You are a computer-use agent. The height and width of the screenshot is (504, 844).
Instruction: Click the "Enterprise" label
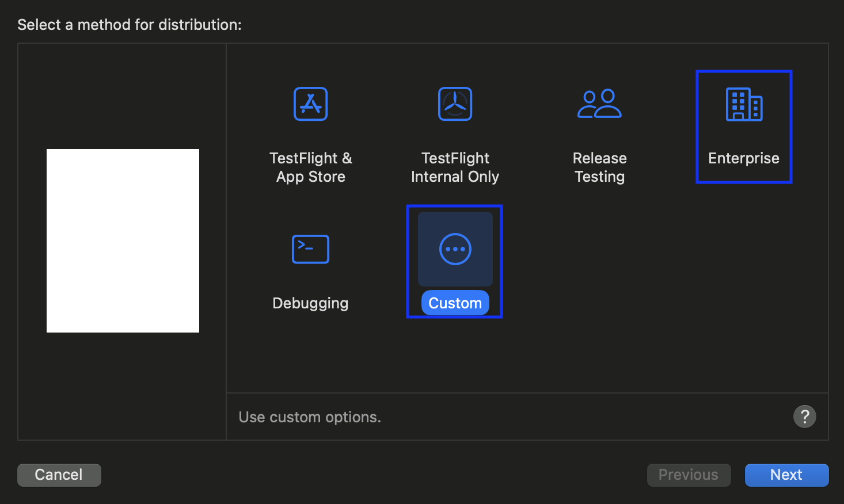click(x=744, y=158)
